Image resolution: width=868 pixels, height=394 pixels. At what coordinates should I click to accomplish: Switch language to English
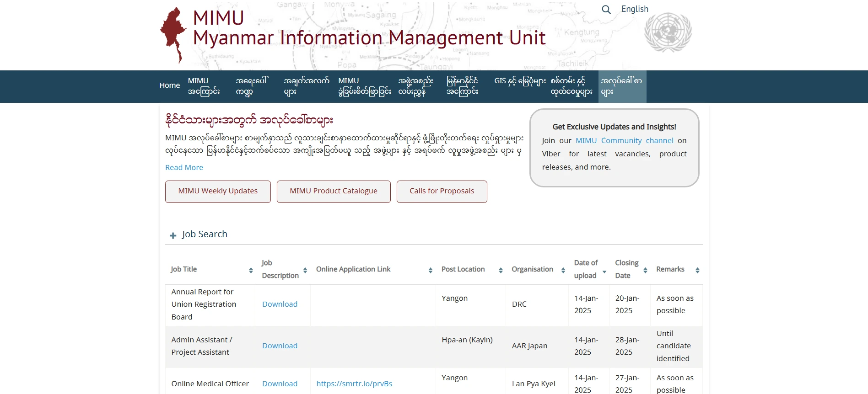click(x=635, y=9)
